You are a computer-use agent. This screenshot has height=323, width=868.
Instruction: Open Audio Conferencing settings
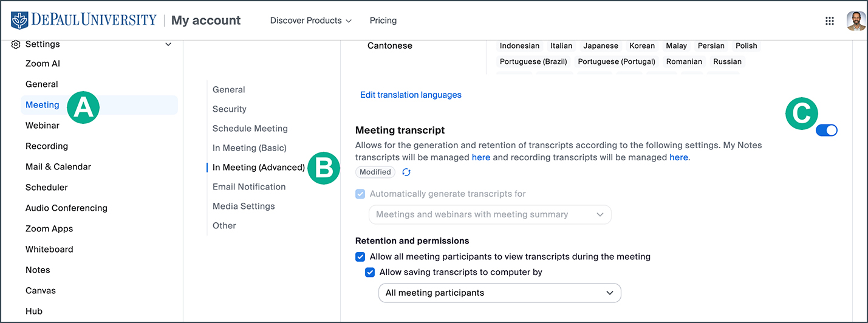click(66, 208)
